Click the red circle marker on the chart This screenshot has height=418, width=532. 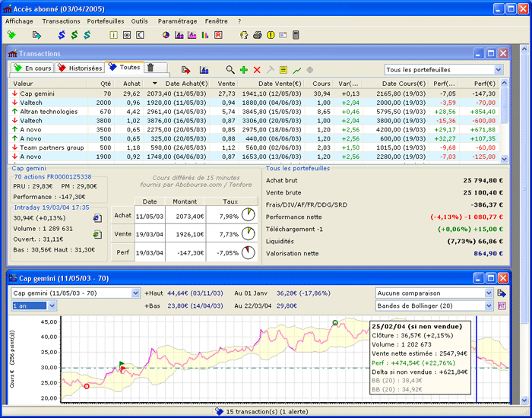coord(87,386)
